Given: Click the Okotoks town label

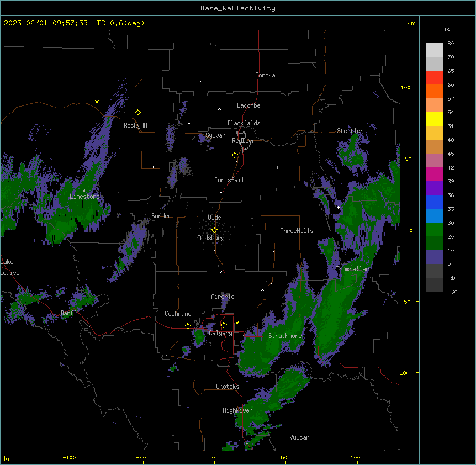Looking at the screenshot, I should click(228, 387).
